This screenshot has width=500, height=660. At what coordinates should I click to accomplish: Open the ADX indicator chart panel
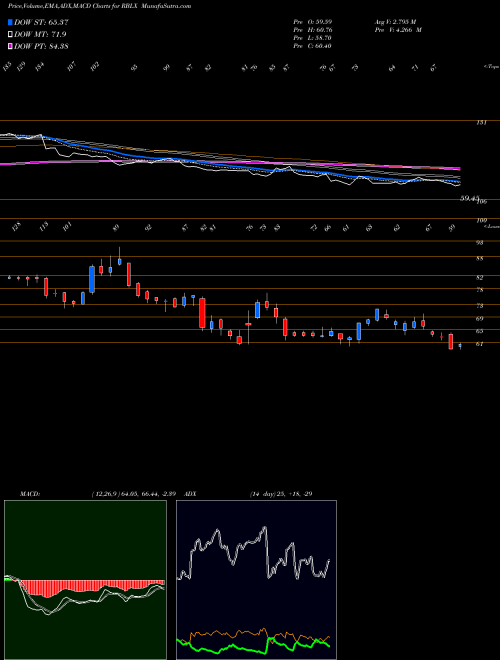coord(256,580)
